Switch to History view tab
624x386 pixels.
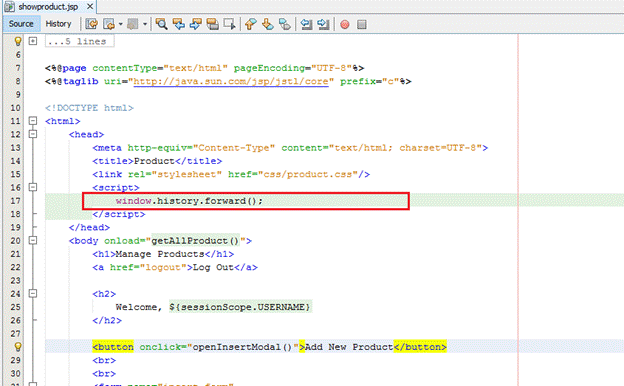58,24
